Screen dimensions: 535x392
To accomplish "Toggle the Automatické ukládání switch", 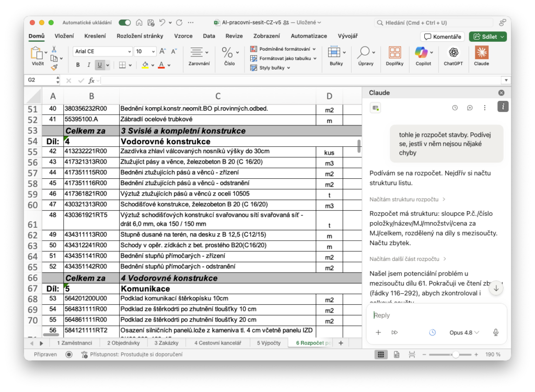I will coord(124,22).
